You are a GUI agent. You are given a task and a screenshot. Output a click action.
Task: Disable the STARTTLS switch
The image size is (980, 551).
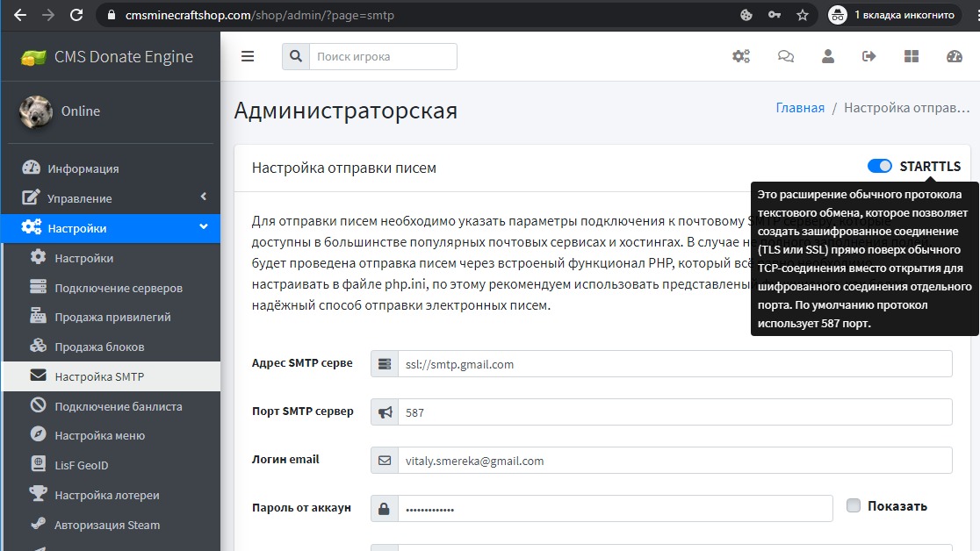[879, 167]
